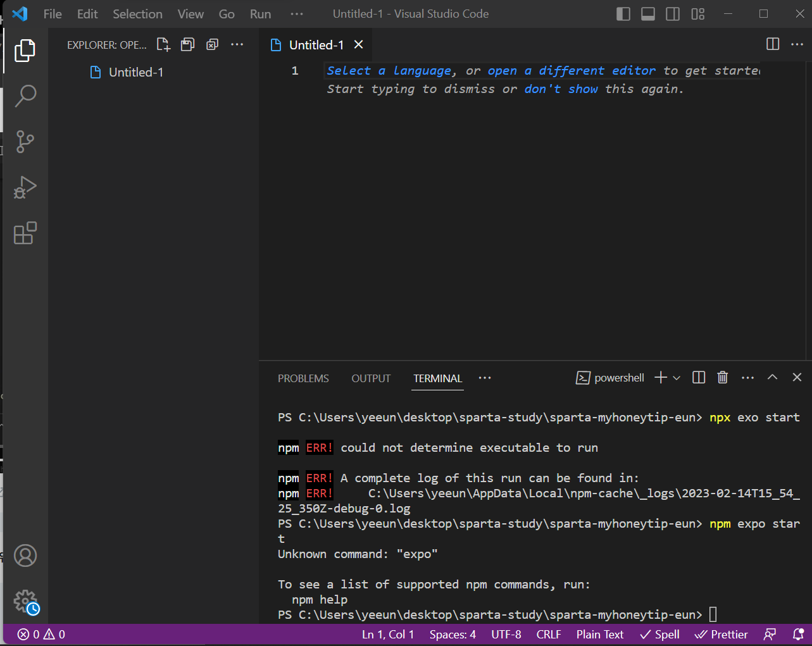Open the feedback icon in status bar

[x=770, y=635]
